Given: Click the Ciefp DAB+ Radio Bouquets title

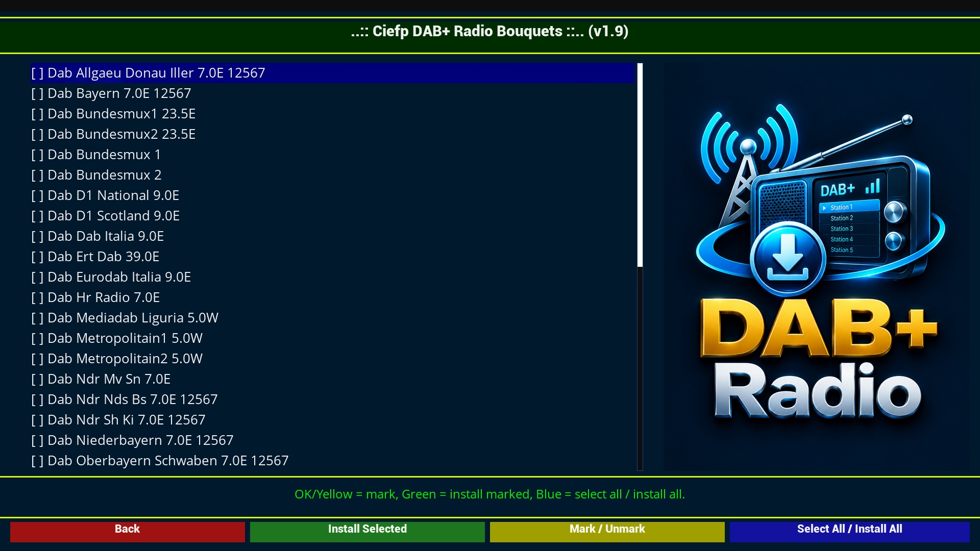Looking at the screenshot, I should tap(490, 31).
